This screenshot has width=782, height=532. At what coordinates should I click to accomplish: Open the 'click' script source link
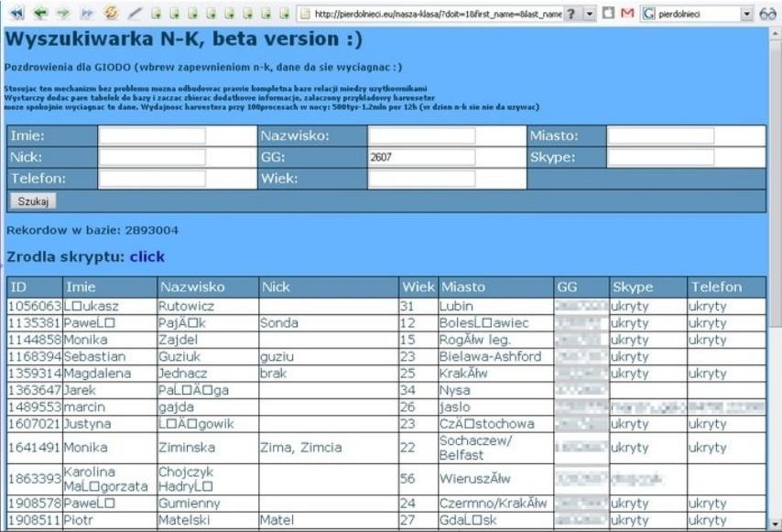(147, 257)
